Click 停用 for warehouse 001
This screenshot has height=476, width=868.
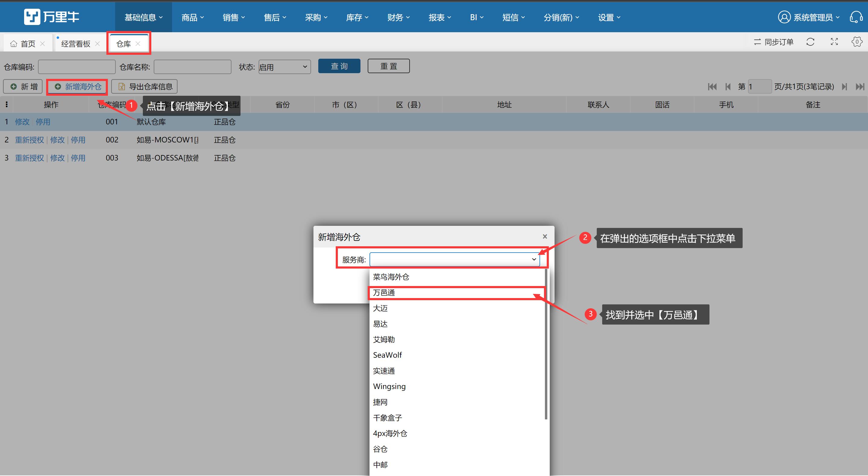(x=43, y=122)
